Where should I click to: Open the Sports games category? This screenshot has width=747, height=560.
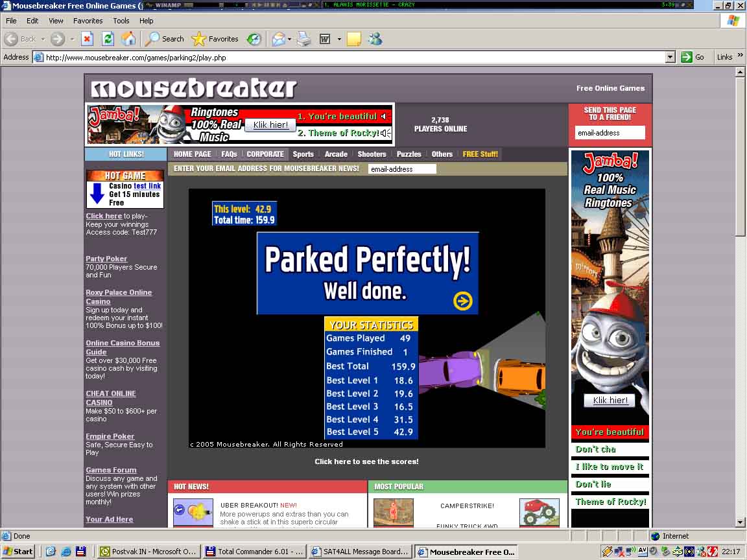303,154
